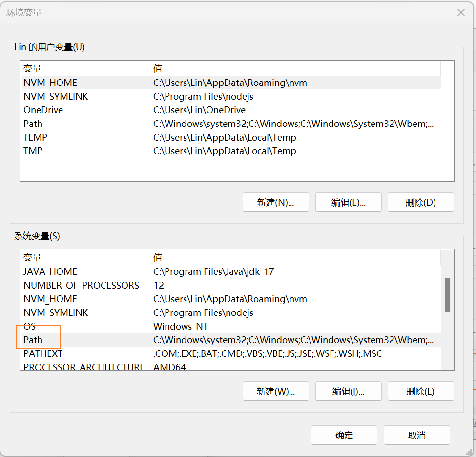Click system variables vertical scrollbar thumb
476x457 pixels.
point(447,295)
